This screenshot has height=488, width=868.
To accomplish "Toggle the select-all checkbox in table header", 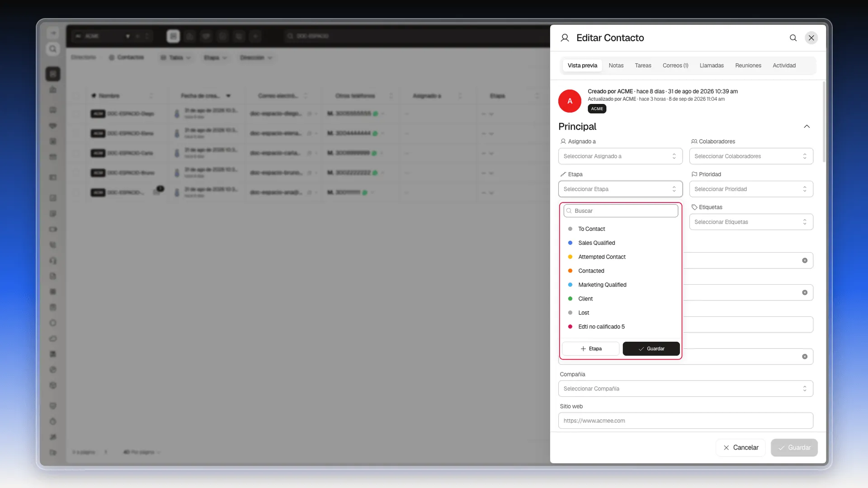I will [76, 96].
